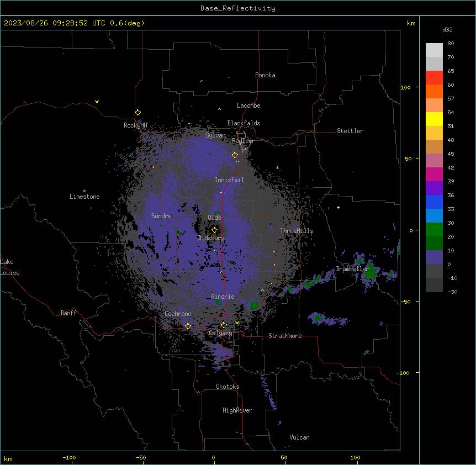This screenshot has width=476, height=465.
Task: Click the dark grey -10 dBZ legend swatch
Action: click(434, 285)
